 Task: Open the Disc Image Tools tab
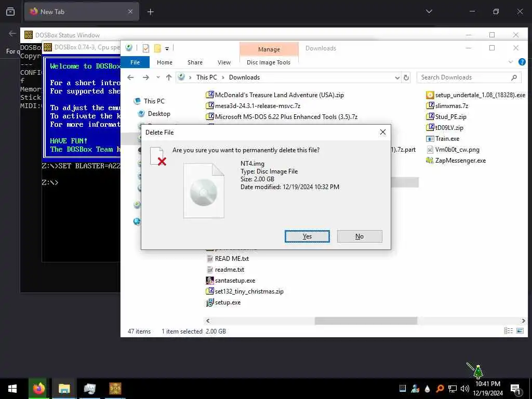[269, 62]
